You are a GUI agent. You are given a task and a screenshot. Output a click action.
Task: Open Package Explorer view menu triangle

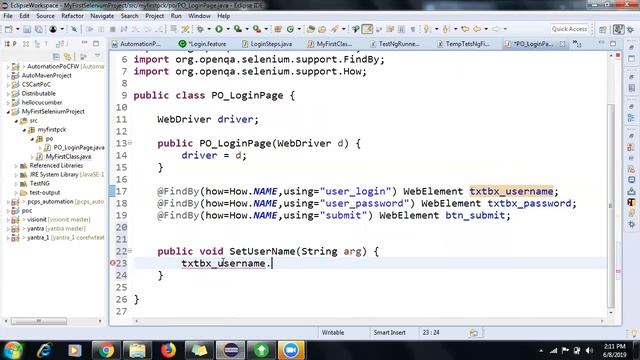coord(97,56)
